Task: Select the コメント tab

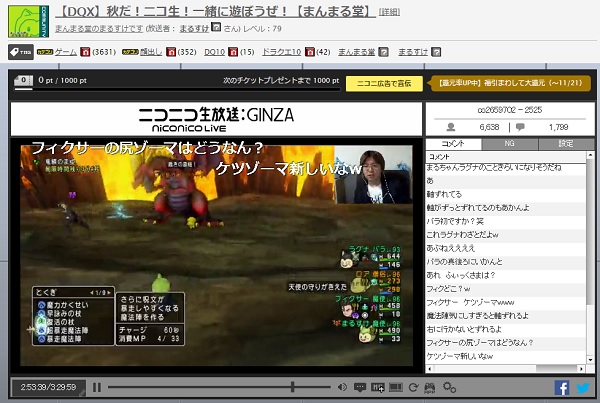Action: 453,144
